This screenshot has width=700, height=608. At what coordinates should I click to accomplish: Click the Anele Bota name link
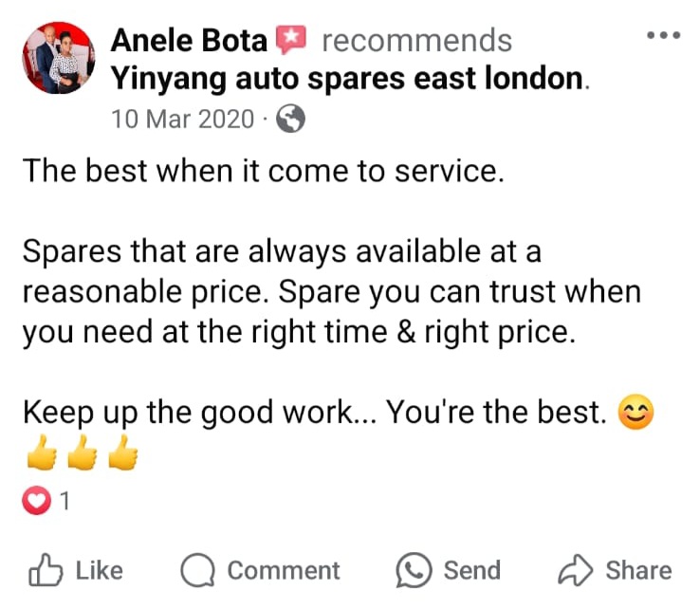(x=189, y=41)
